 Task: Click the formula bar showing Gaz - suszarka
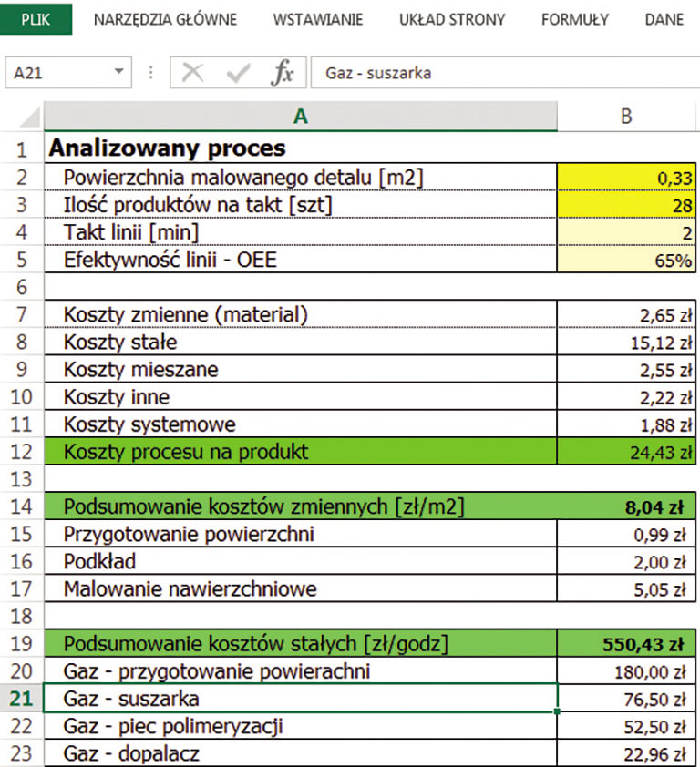501,73
